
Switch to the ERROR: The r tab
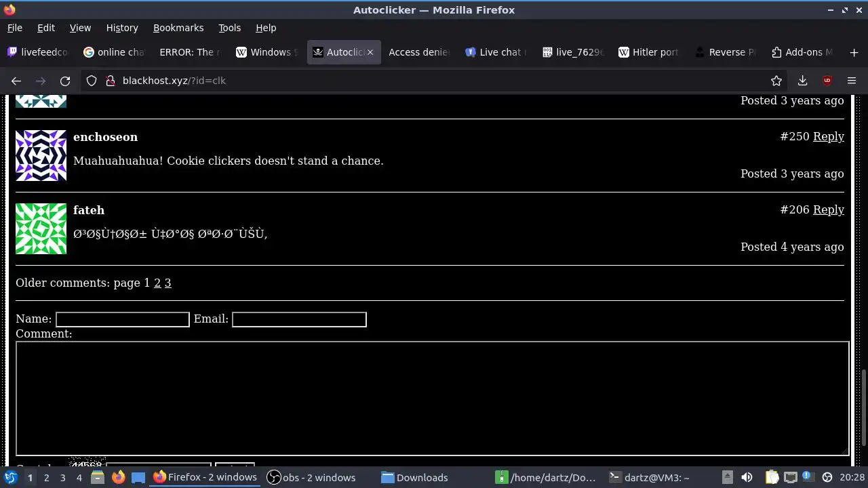[x=190, y=52]
